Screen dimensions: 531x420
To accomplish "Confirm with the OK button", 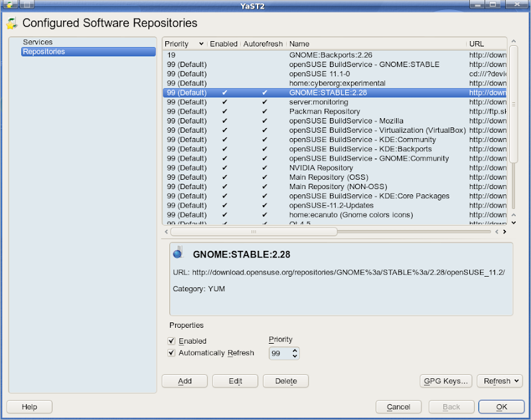I will tap(502, 407).
